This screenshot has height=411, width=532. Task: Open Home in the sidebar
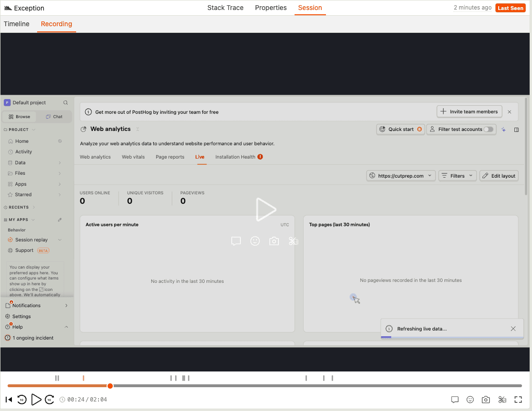point(22,141)
